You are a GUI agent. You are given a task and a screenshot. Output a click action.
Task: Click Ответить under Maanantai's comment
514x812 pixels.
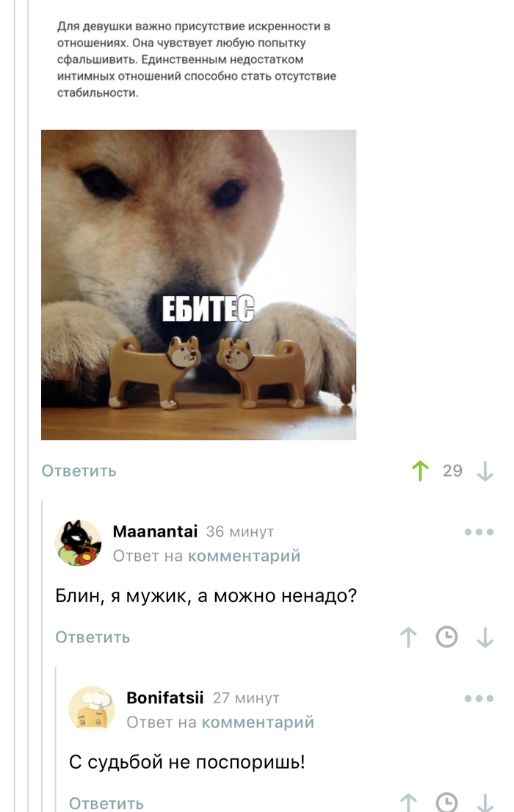click(x=93, y=637)
